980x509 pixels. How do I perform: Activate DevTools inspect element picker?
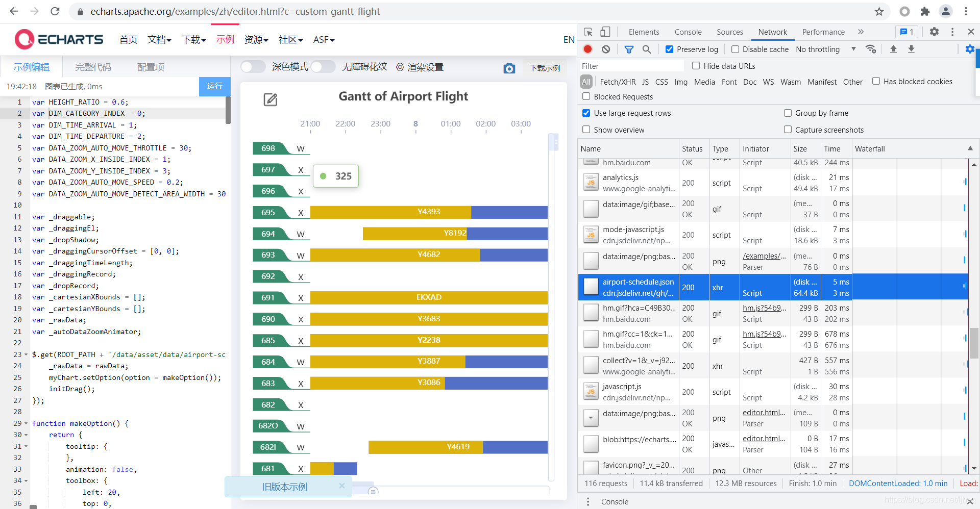(x=588, y=32)
